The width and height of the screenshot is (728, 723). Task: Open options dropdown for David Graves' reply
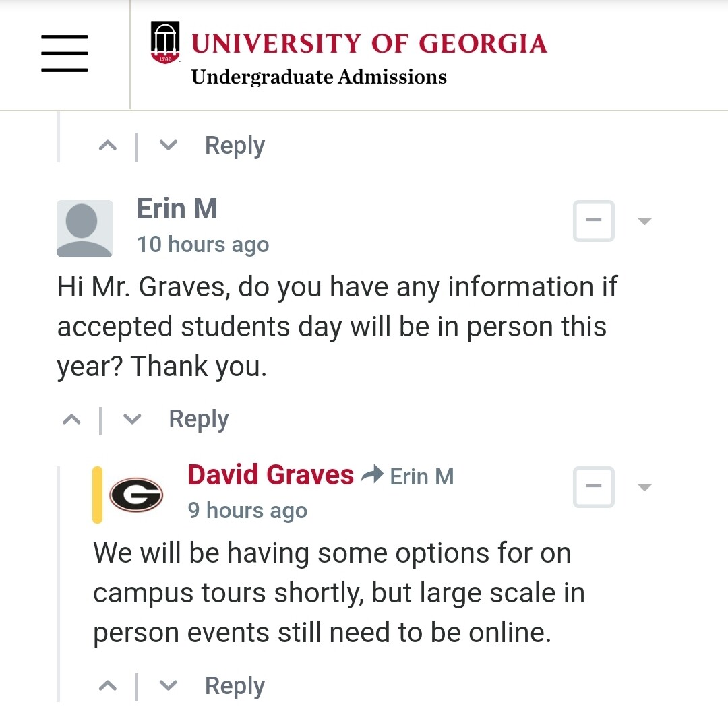tap(644, 486)
